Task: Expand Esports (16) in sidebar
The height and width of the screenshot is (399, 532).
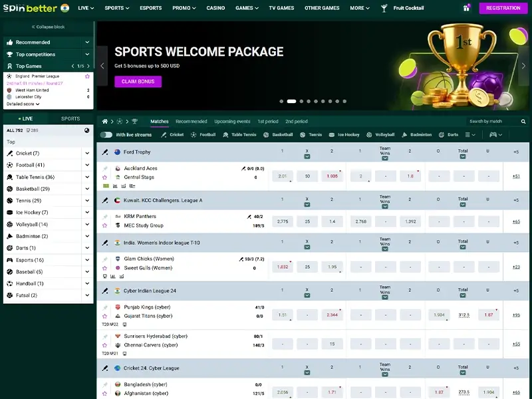Action: [x=87, y=260]
